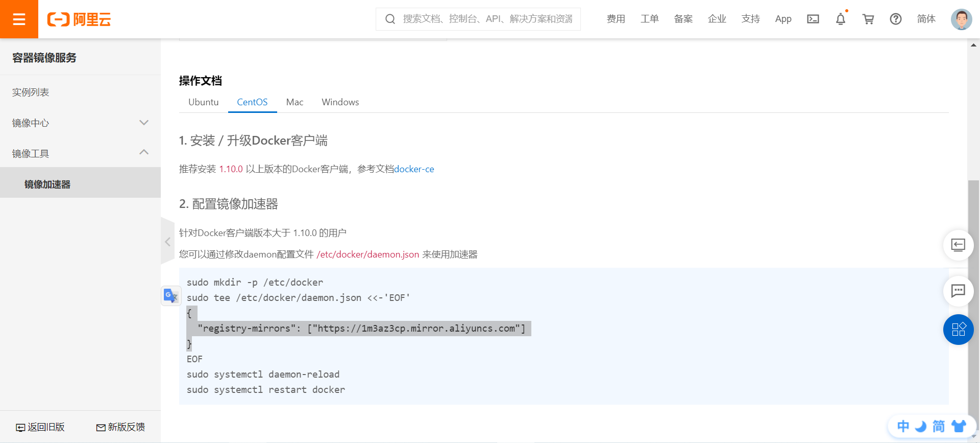Switch to the Mac tab

click(295, 102)
